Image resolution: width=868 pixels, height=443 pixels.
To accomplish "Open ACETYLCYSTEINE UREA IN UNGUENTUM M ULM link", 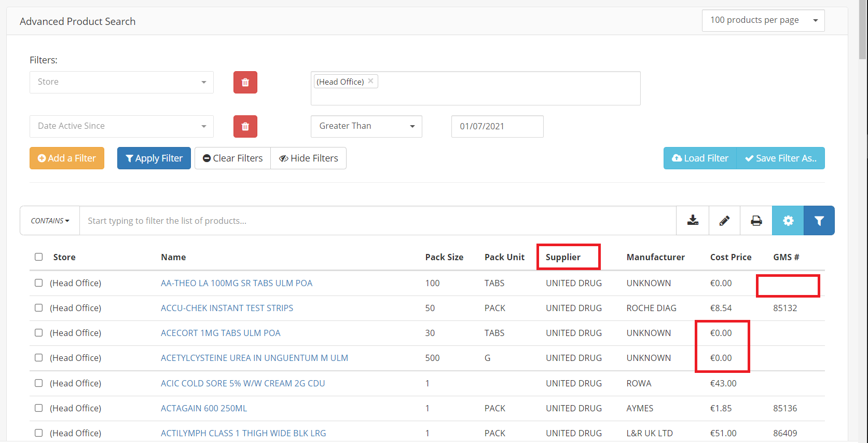I will (x=254, y=358).
